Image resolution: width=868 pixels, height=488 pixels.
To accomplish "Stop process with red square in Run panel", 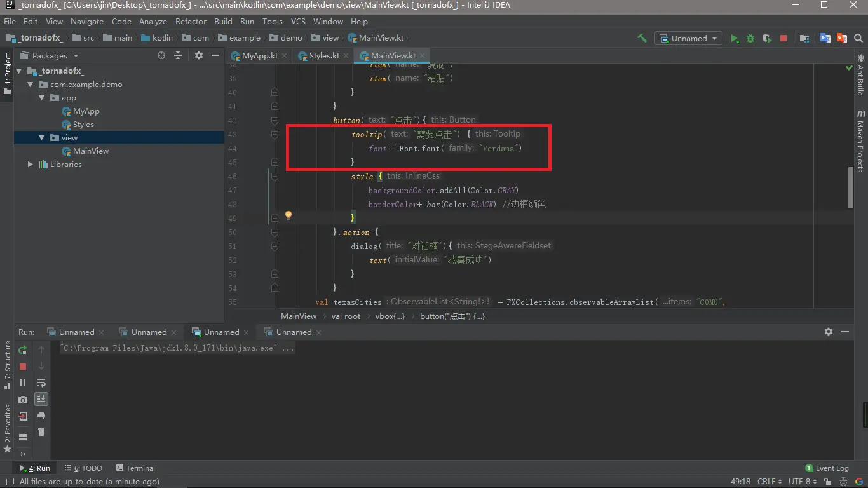I will tap(23, 367).
